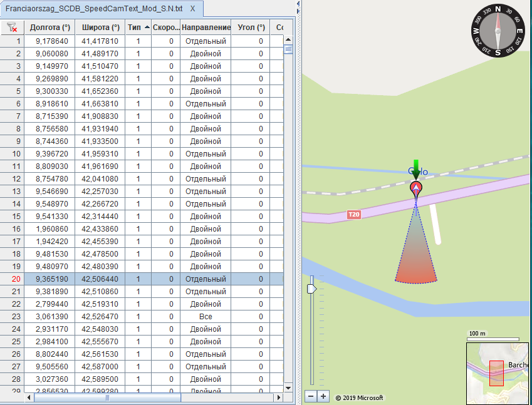Click longitude cell 9,300330
This screenshot has width=532, height=405.
pyautogui.click(x=50, y=91)
